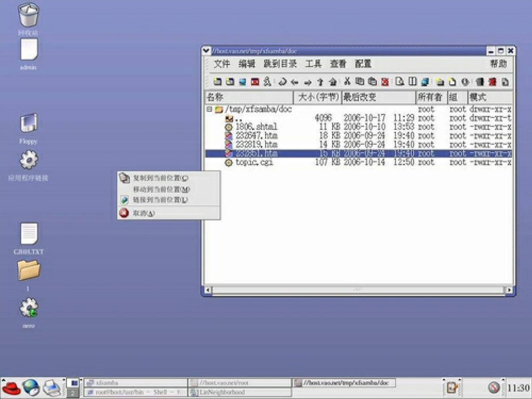
Task: Collapse the /tmp/xfsamba/doc tree node
Action: click(209, 109)
